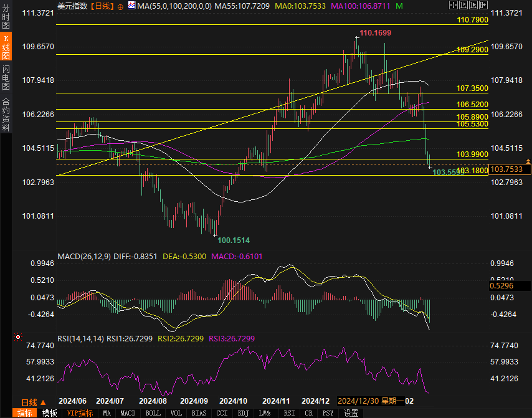Click the first layout icon at top right
Viewport: 532px width, 418px height.
pyautogui.click(x=453, y=6)
